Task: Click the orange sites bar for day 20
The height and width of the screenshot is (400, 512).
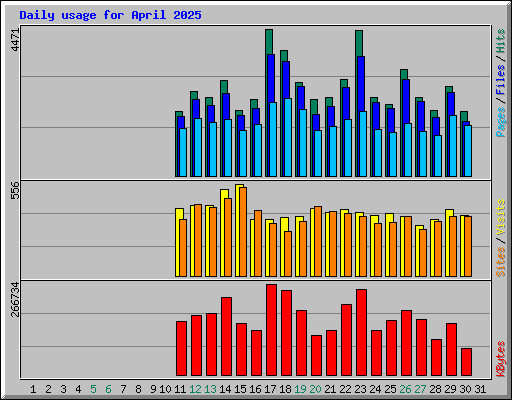Action: coord(318,242)
